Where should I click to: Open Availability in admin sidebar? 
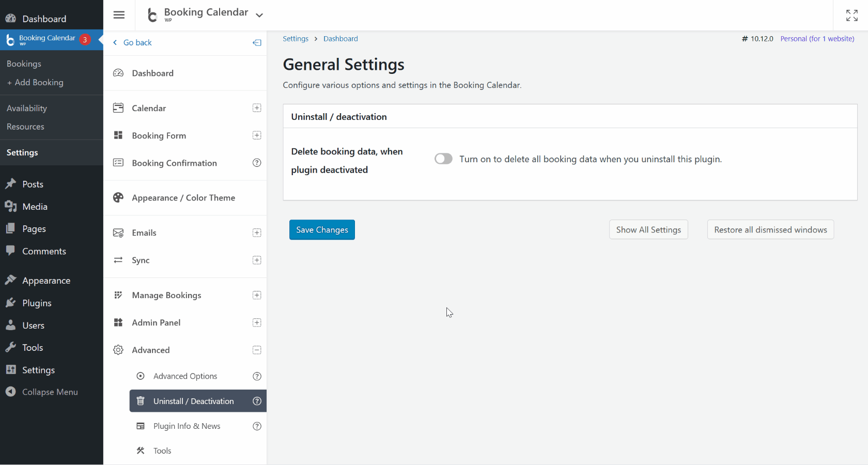click(27, 108)
